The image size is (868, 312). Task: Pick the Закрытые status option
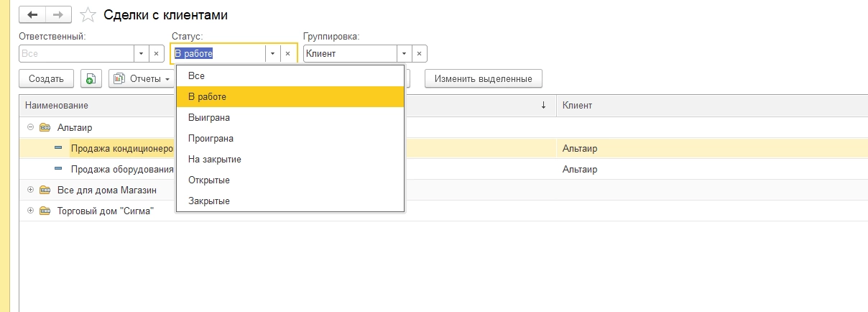tap(209, 201)
